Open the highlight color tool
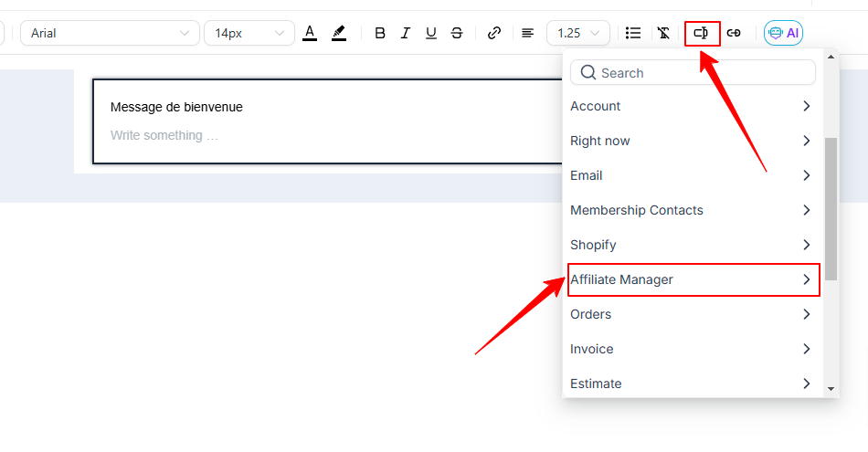The width and height of the screenshot is (868, 452). (339, 33)
